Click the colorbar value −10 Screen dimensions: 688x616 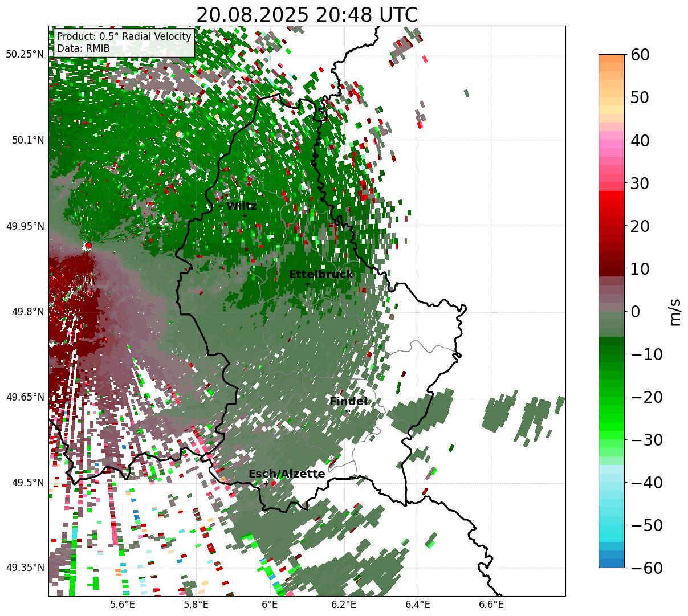click(x=646, y=354)
